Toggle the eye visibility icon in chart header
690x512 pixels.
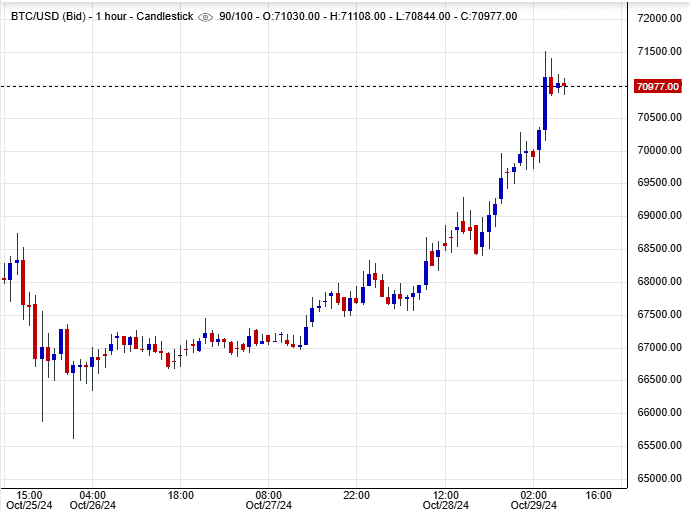(x=206, y=18)
